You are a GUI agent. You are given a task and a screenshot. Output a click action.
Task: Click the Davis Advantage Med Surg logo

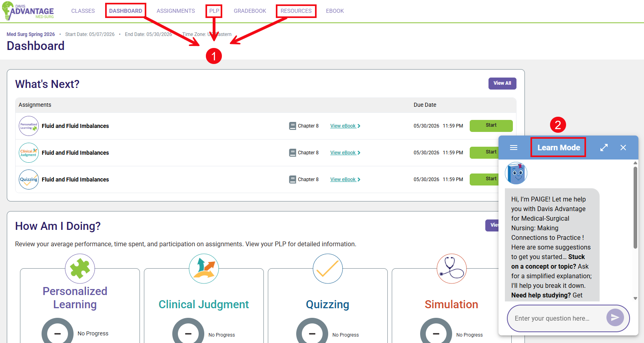point(28,11)
